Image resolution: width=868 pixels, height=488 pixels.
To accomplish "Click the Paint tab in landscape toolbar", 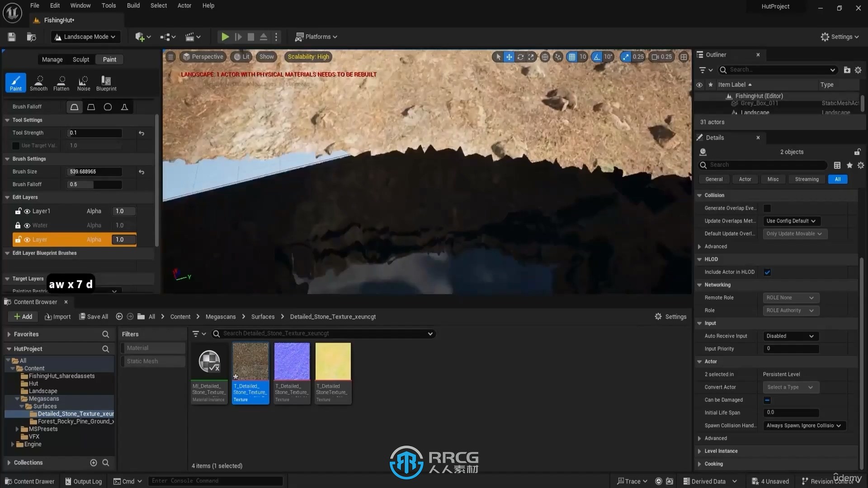I will 110,59.
